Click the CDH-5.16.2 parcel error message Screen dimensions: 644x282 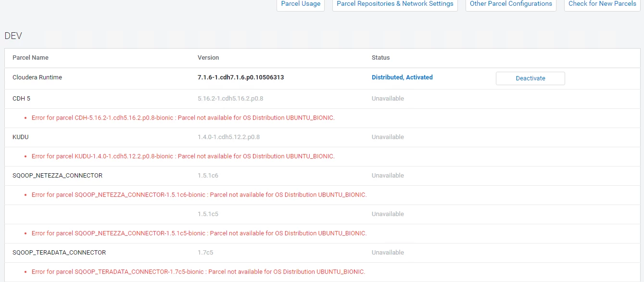coord(183,118)
